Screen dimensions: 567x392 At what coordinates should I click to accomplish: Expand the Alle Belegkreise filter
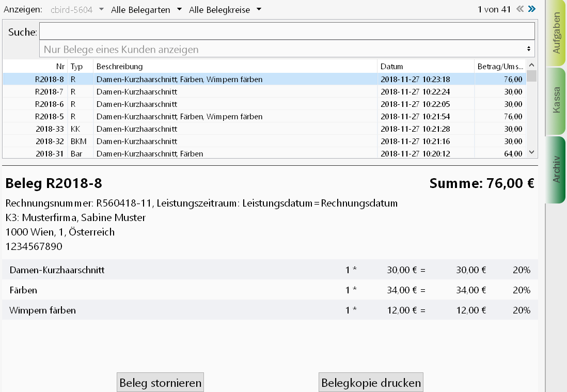pos(225,10)
